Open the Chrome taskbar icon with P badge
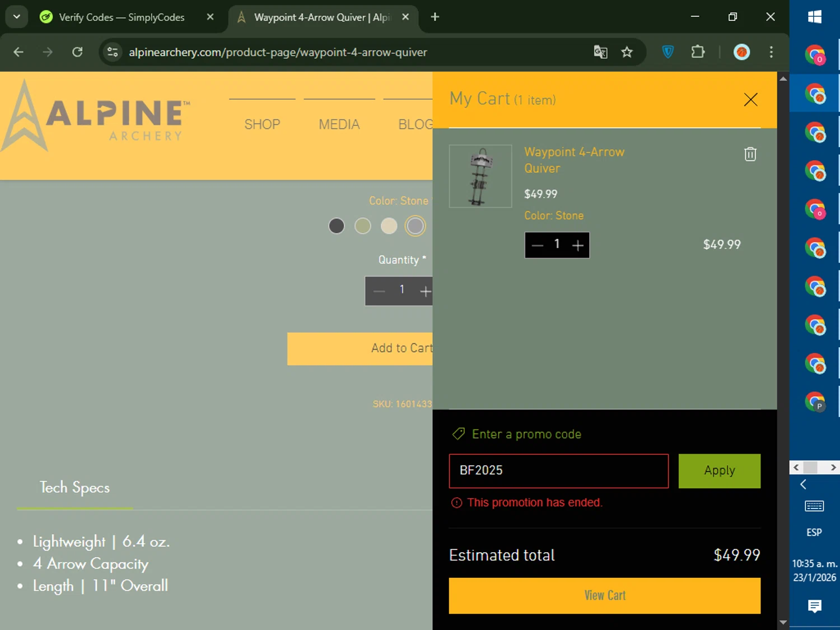This screenshot has width=840, height=630. 815,402
